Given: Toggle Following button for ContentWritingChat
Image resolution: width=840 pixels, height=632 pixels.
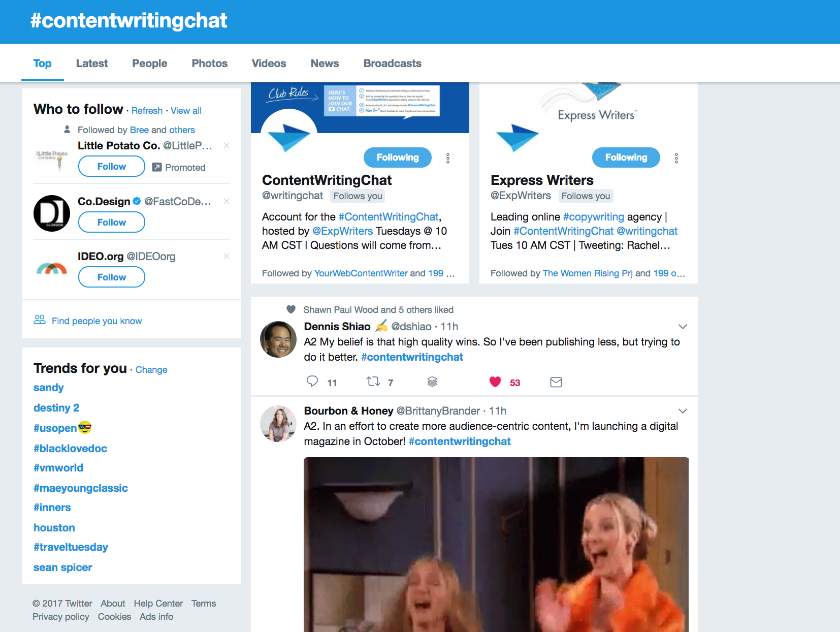Looking at the screenshot, I should click(397, 157).
